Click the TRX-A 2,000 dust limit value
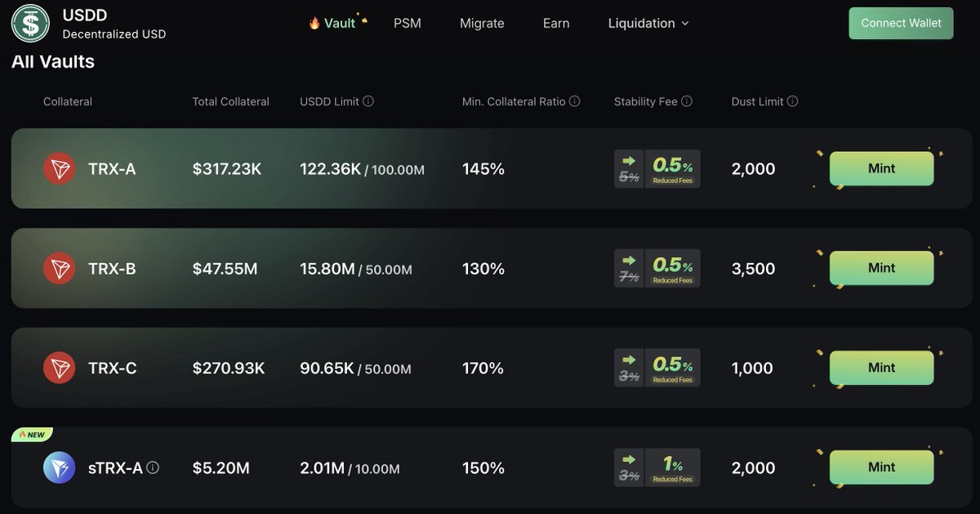The width and height of the screenshot is (980, 514). (754, 169)
